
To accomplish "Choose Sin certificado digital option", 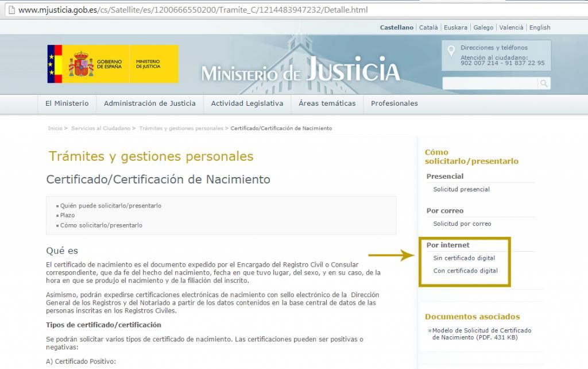I will point(464,258).
